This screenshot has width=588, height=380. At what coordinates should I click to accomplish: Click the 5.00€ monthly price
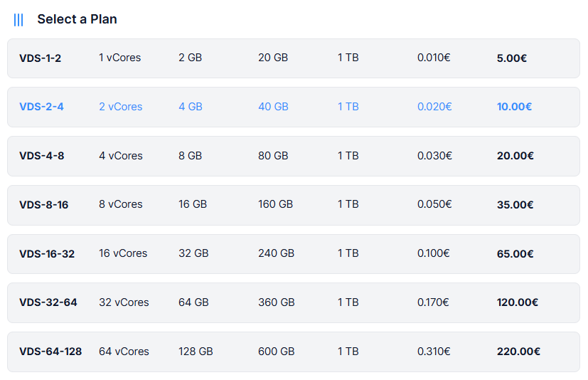511,58
